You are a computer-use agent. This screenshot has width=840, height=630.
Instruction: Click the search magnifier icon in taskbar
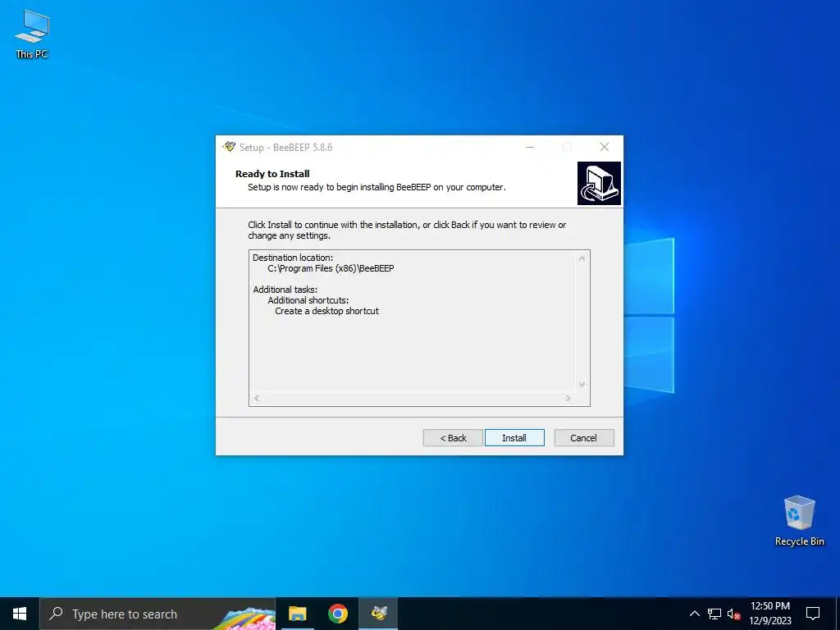pyautogui.click(x=56, y=614)
